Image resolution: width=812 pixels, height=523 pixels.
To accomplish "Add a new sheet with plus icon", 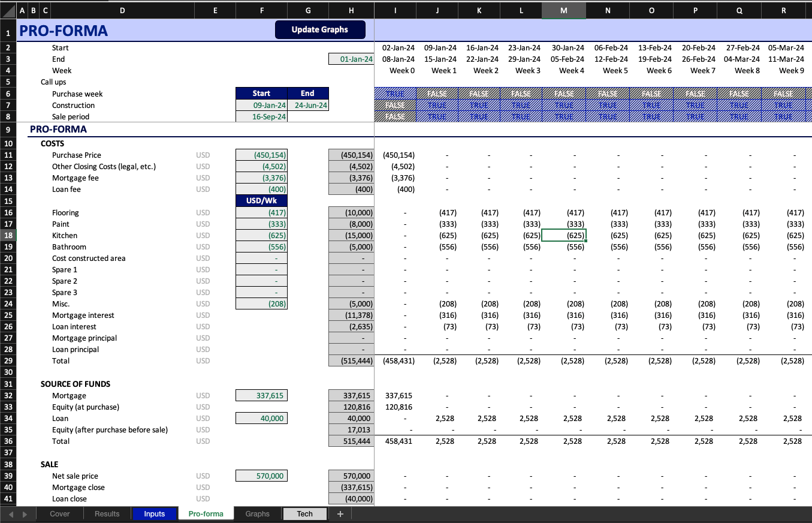I will [x=340, y=513].
